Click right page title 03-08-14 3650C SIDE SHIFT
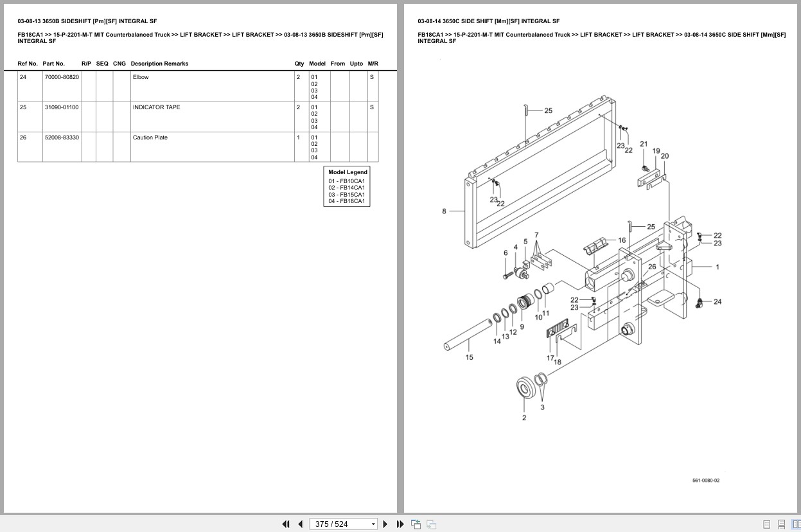This screenshot has width=801, height=532. pos(488,21)
